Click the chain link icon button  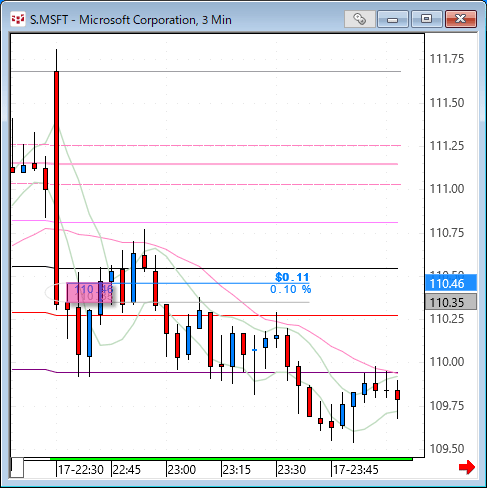360,19
